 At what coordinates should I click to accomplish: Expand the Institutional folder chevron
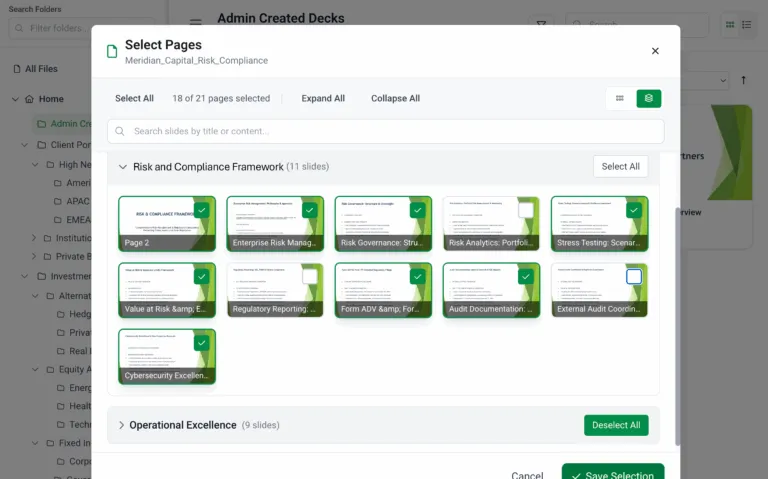pyautogui.click(x=34, y=238)
